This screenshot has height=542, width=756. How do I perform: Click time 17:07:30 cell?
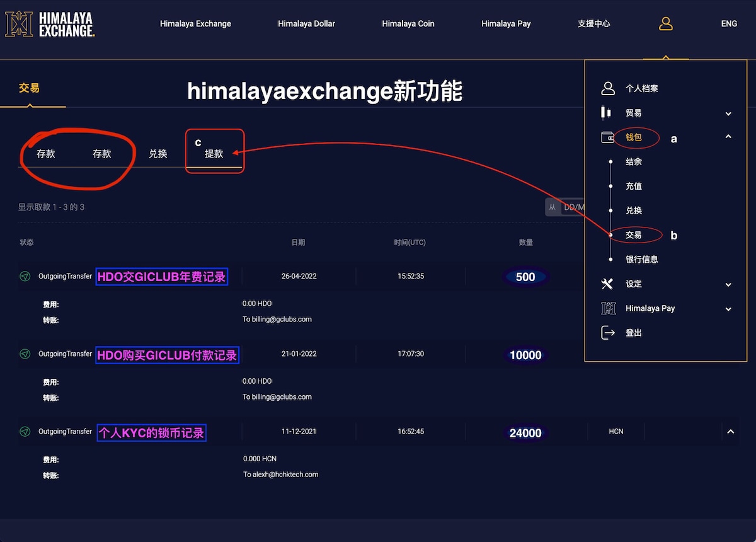coord(410,354)
